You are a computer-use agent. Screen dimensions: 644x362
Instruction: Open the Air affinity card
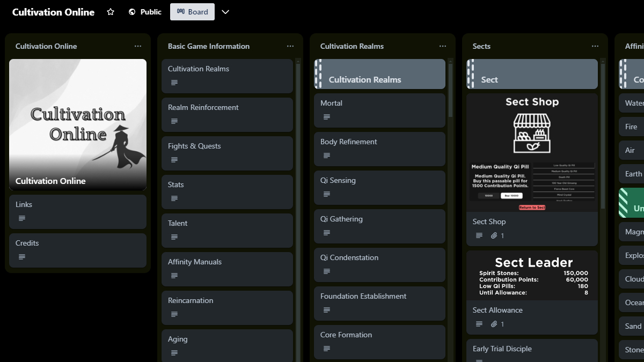(x=631, y=150)
